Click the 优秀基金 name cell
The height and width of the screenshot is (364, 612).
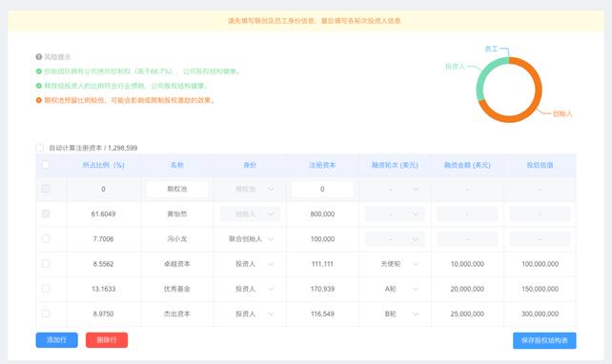[x=176, y=289]
